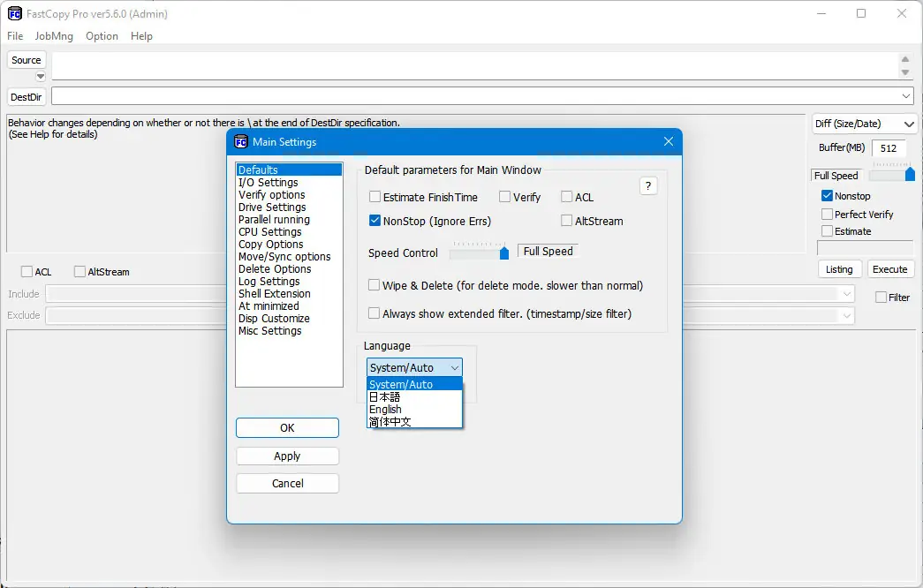Screen dimensions: 923x588
Task: Select Shell Extension category
Action: click(289, 294)
